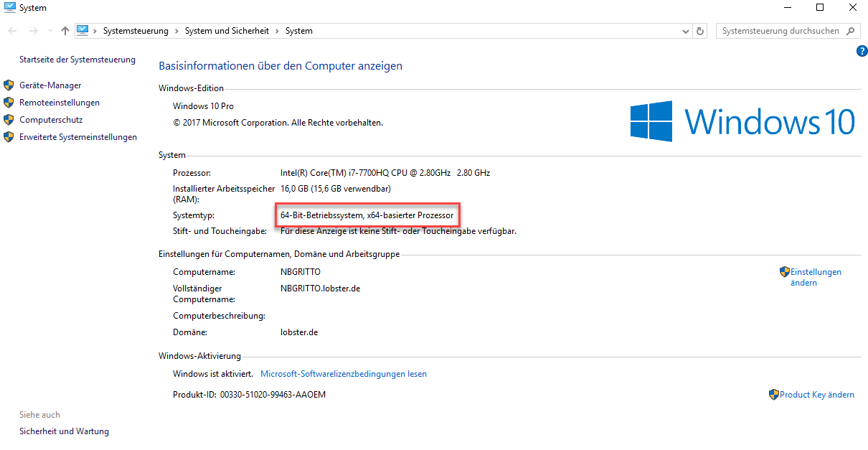Open Remoteeinstellungen from the sidebar

pyautogui.click(x=60, y=103)
